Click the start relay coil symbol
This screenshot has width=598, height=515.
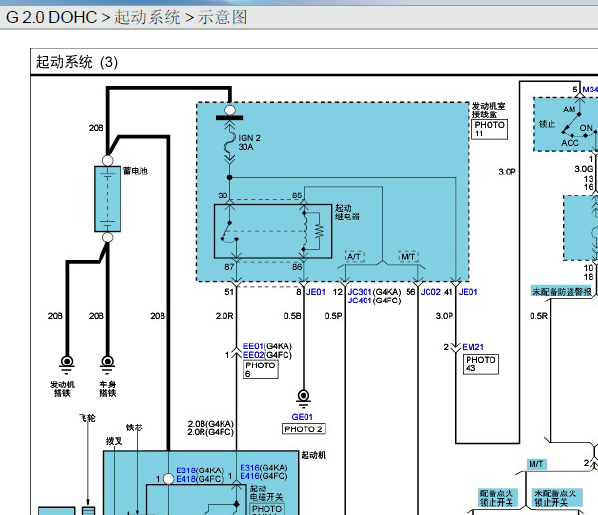coord(304,231)
